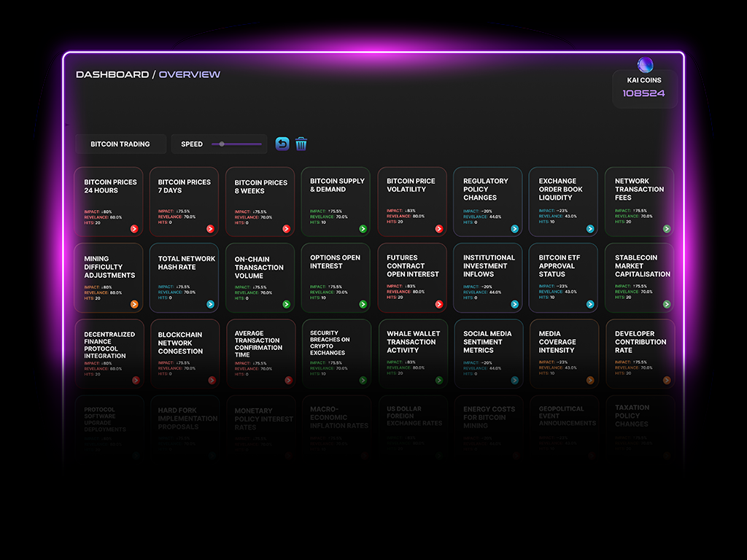The width and height of the screenshot is (747, 560).
Task: Click the green arrow on Network Transaction Fees
Action: tap(667, 228)
